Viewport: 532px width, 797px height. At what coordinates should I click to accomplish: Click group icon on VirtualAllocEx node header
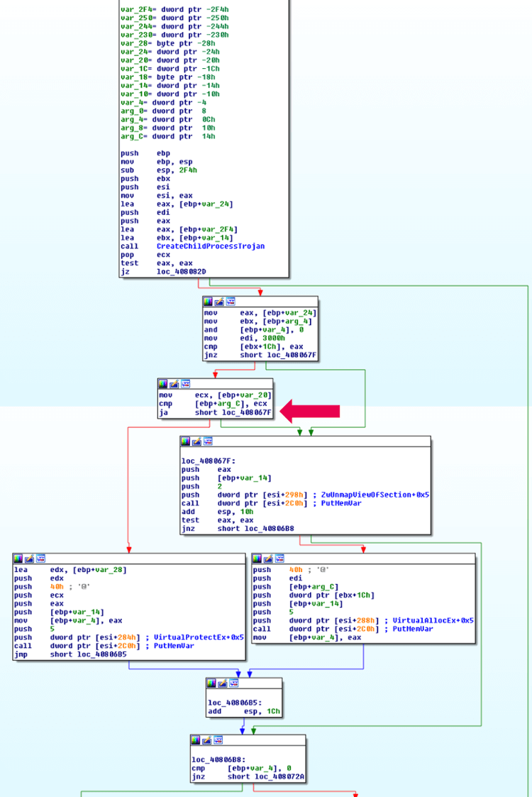279,558
